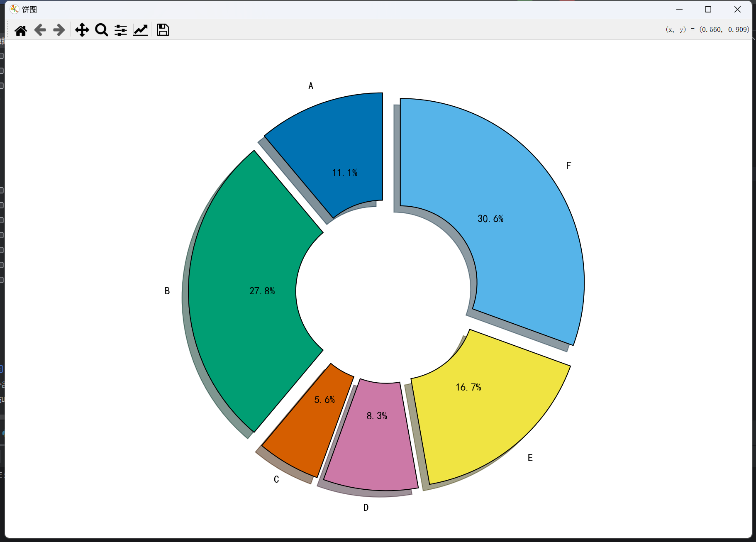This screenshot has width=756, height=542.
Task: Minimize the 饼图 figure window
Action: point(679,9)
